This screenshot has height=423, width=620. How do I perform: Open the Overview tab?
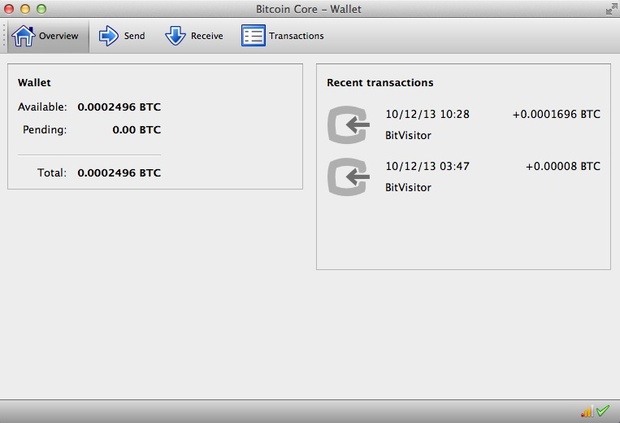(48, 36)
